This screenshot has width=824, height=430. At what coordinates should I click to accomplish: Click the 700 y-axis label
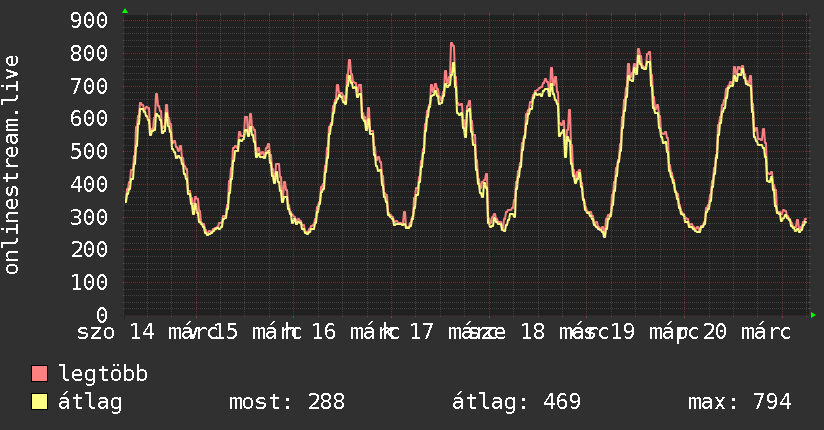point(89,86)
